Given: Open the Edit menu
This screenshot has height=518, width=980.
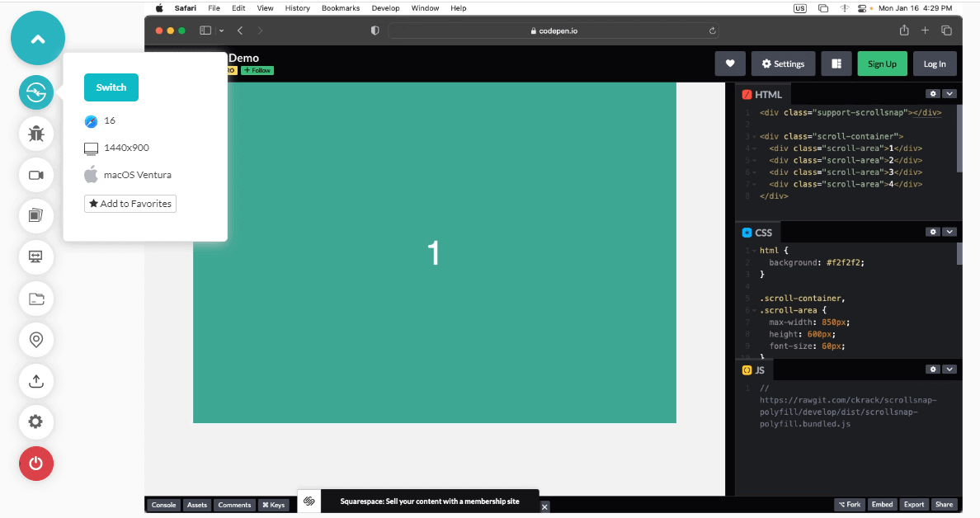Looking at the screenshot, I should coord(238,8).
